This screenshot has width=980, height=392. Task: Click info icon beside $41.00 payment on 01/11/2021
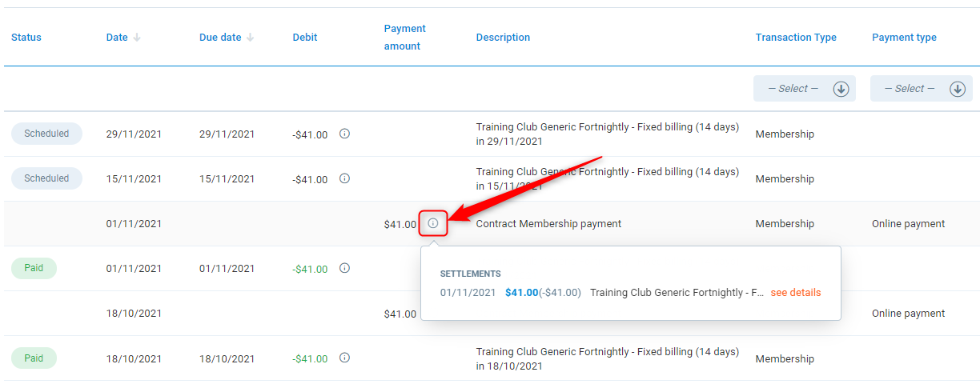tap(433, 223)
